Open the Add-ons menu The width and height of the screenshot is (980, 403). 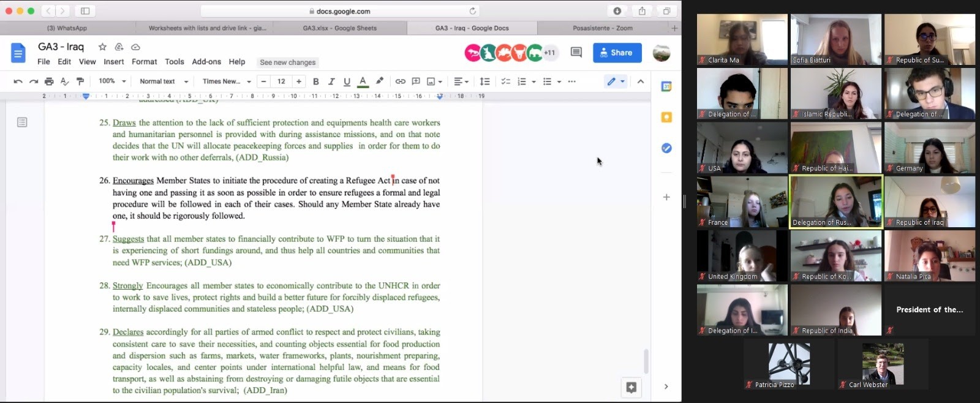[206, 62]
